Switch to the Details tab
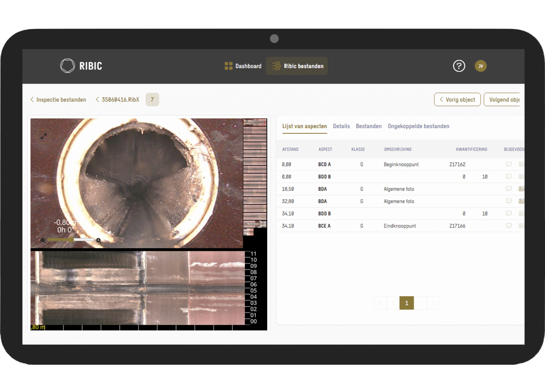 coord(341,126)
